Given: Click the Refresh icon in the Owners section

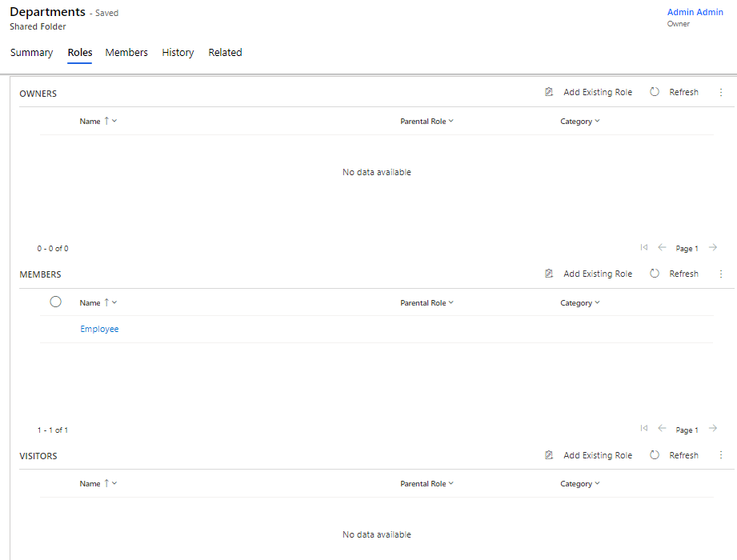Looking at the screenshot, I should (655, 93).
